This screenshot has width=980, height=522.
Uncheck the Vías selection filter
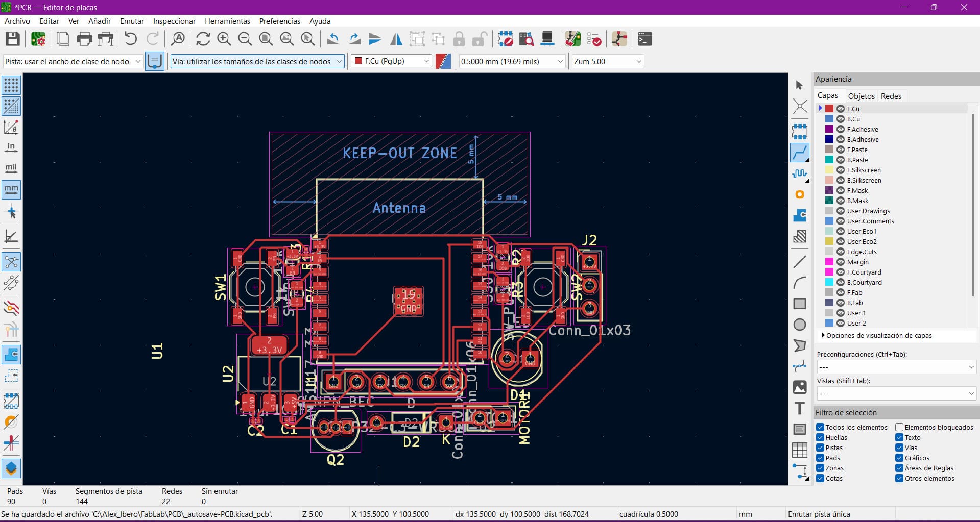pyautogui.click(x=900, y=448)
